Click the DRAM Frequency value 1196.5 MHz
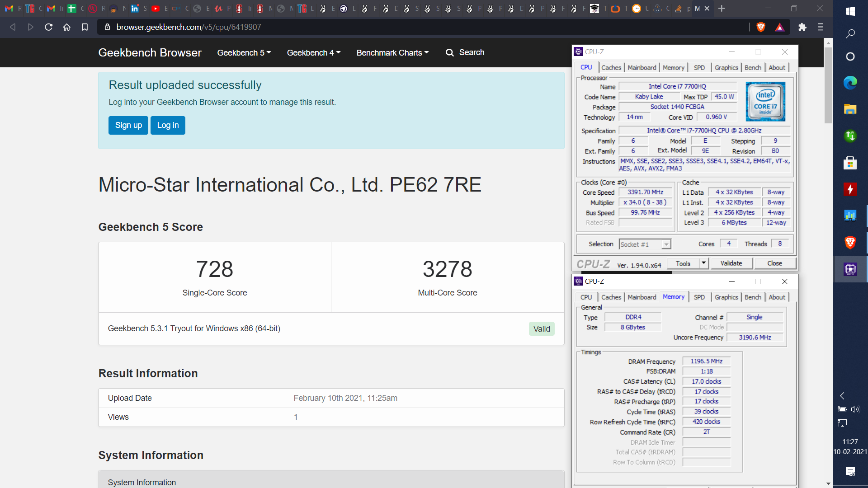Viewport: 868px width, 488px height. 706,361
